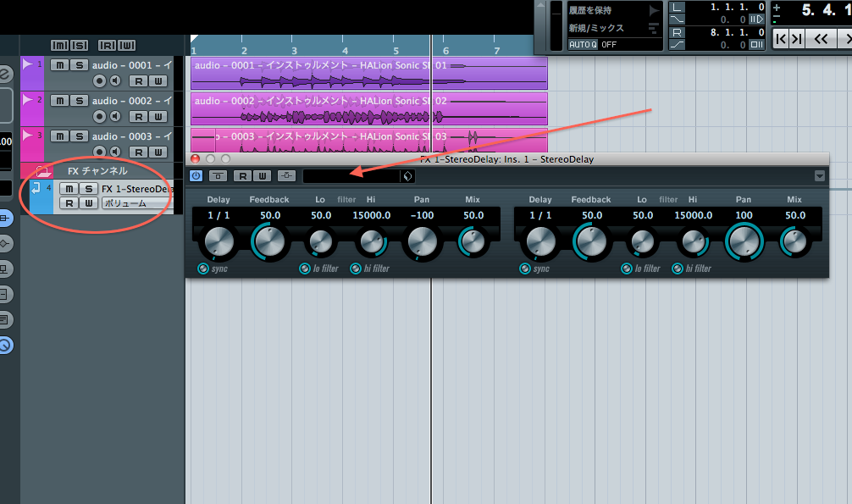Click the side-chain button in StereoDelay toolbar
This screenshot has width=852, height=504.
(286, 175)
